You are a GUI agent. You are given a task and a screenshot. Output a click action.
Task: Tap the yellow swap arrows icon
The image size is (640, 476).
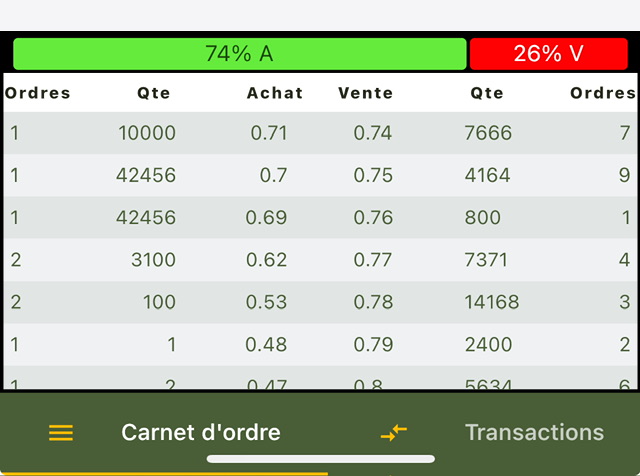394,433
